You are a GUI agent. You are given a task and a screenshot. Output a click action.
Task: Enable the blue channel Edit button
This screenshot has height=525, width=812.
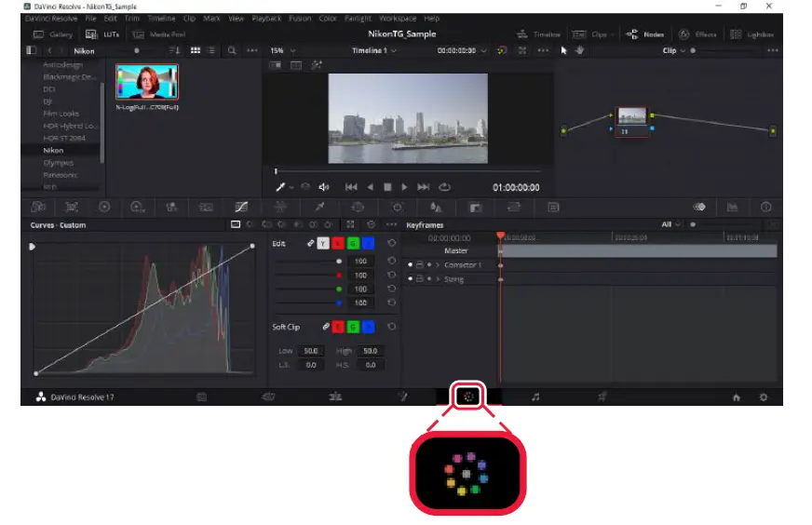click(x=368, y=243)
